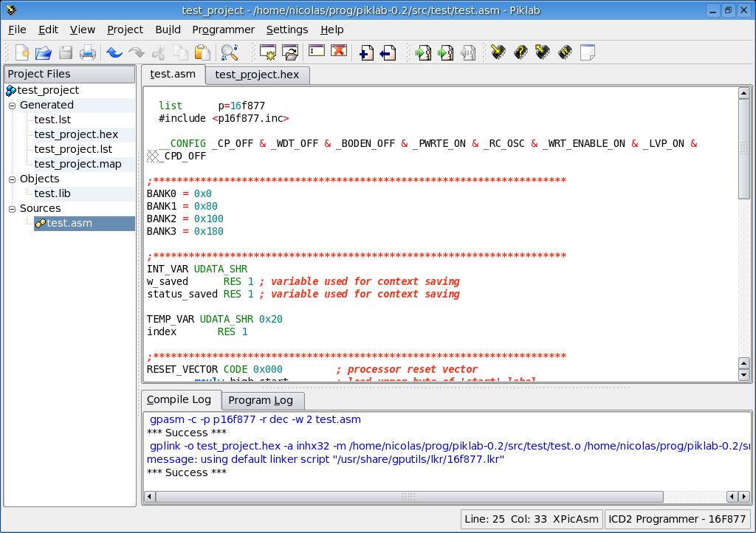Click the Blank check chip icon
Screen dimensions: 756x533
pyautogui.click(x=565, y=52)
